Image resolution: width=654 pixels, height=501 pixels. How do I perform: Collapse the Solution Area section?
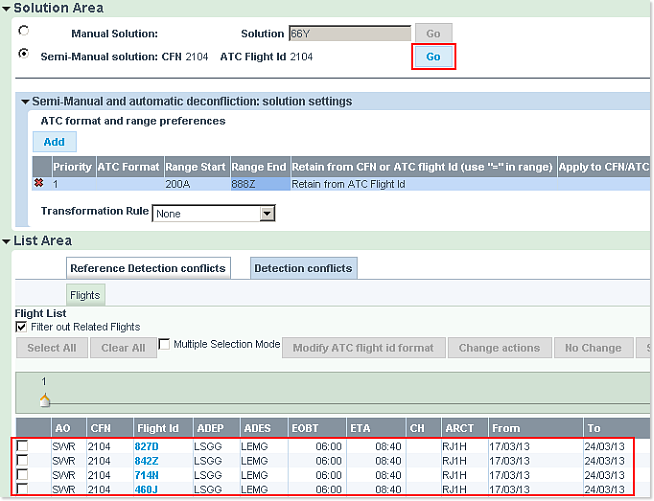point(6,8)
